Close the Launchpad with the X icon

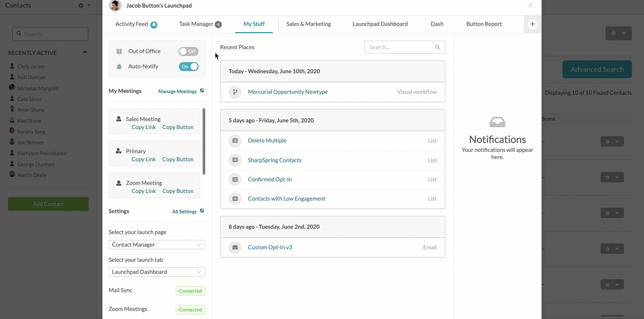coord(530,5)
